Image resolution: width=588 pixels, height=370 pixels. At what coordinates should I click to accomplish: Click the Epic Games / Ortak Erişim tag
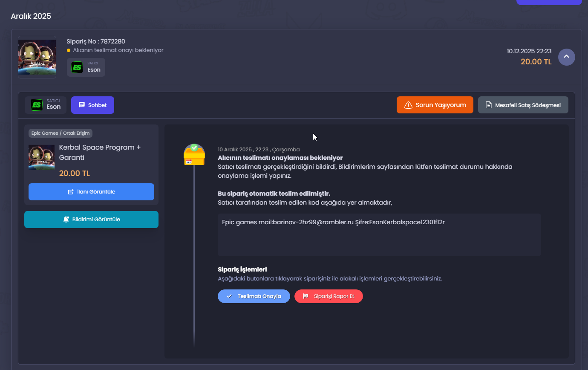pyautogui.click(x=61, y=133)
